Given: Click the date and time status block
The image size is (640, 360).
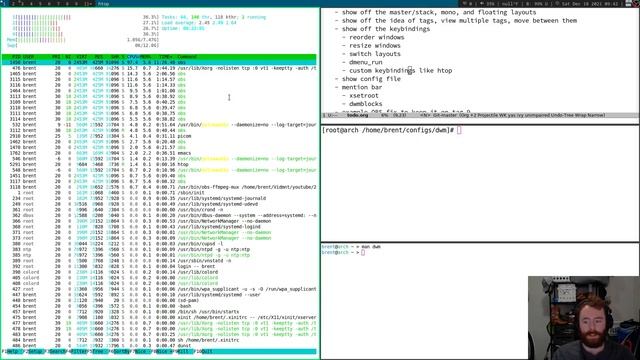Looking at the screenshot, I should [x=590, y=3].
